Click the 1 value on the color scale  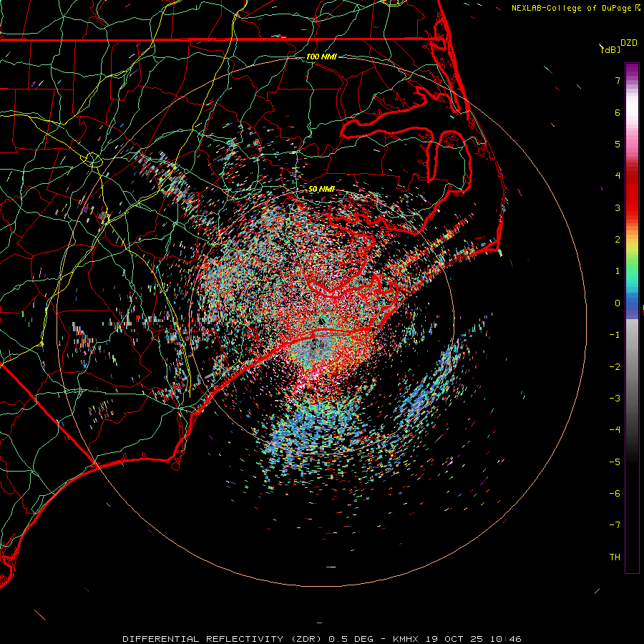click(618, 271)
